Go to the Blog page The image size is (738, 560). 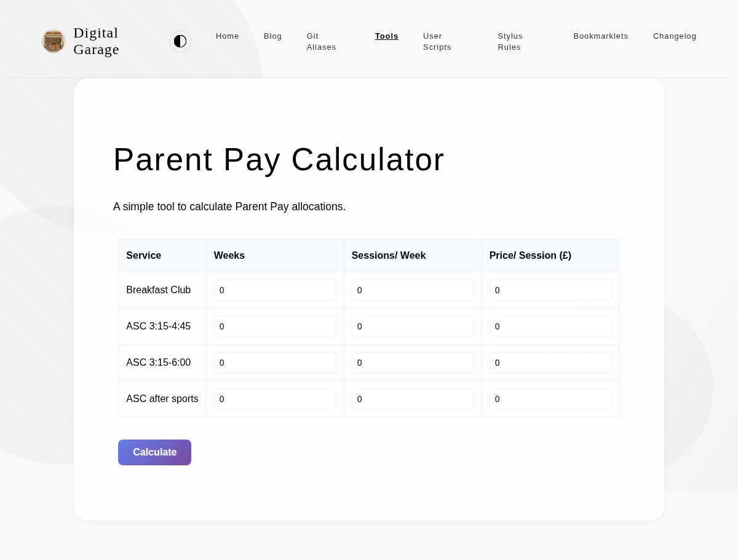(x=273, y=36)
